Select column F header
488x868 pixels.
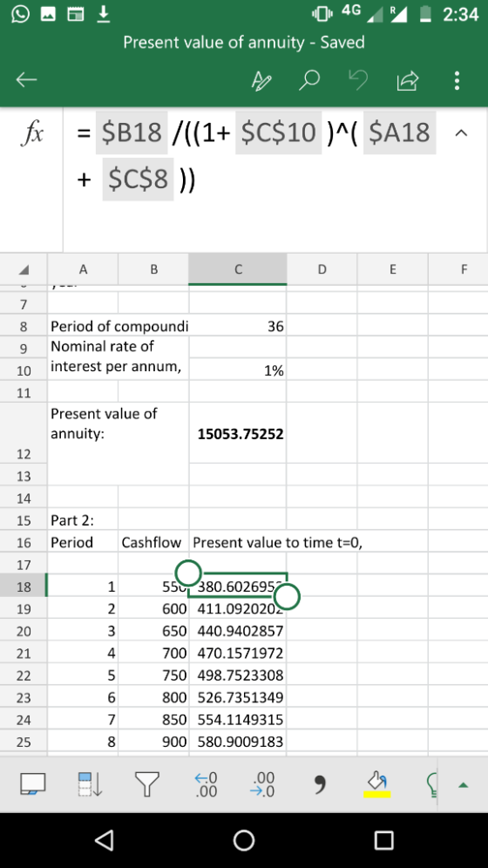(x=459, y=269)
